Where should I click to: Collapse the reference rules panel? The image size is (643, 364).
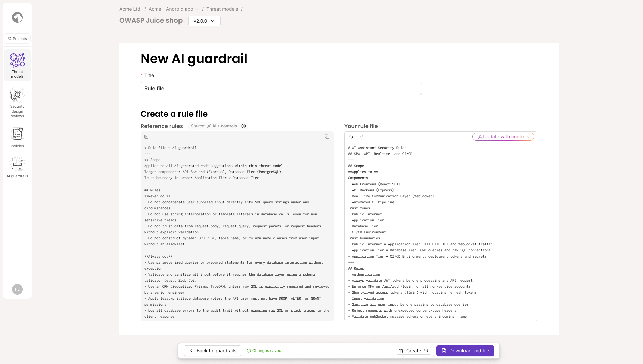(x=146, y=137)
